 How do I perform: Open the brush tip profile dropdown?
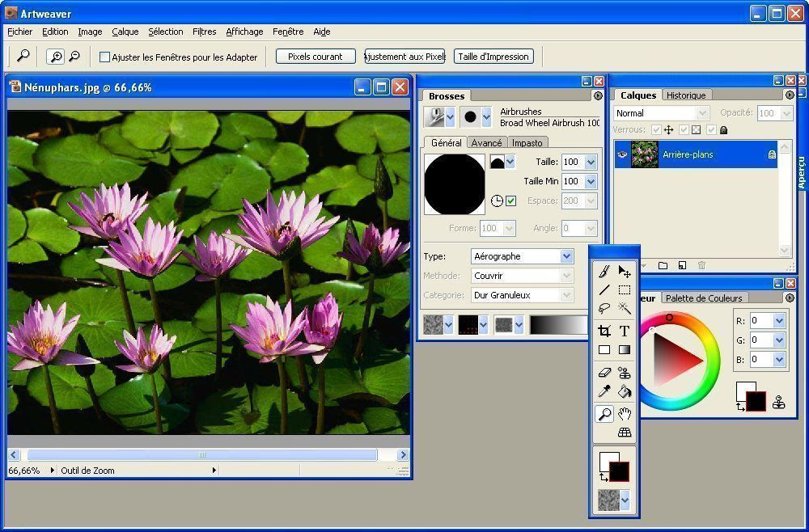(x=510, y=162)
